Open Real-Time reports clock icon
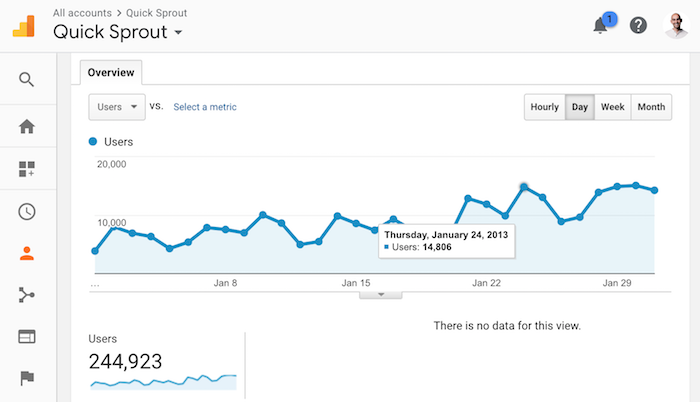 pos(27,211)
